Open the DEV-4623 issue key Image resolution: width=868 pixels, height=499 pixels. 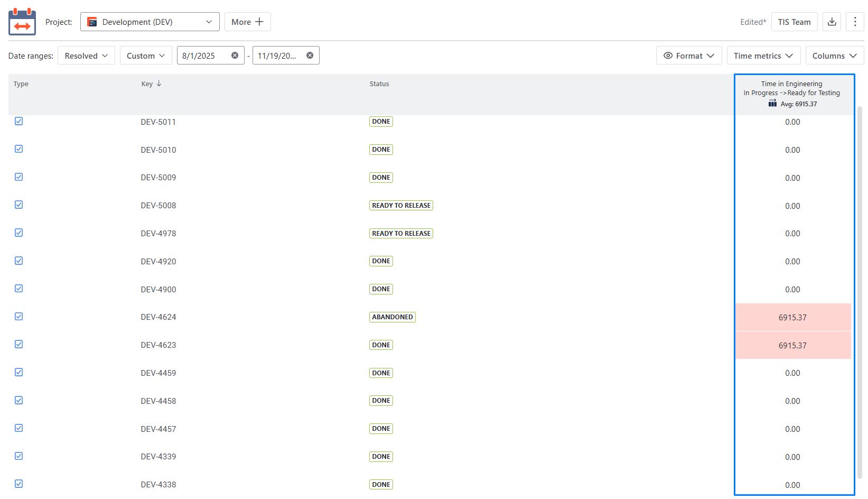tap(158, 345)
